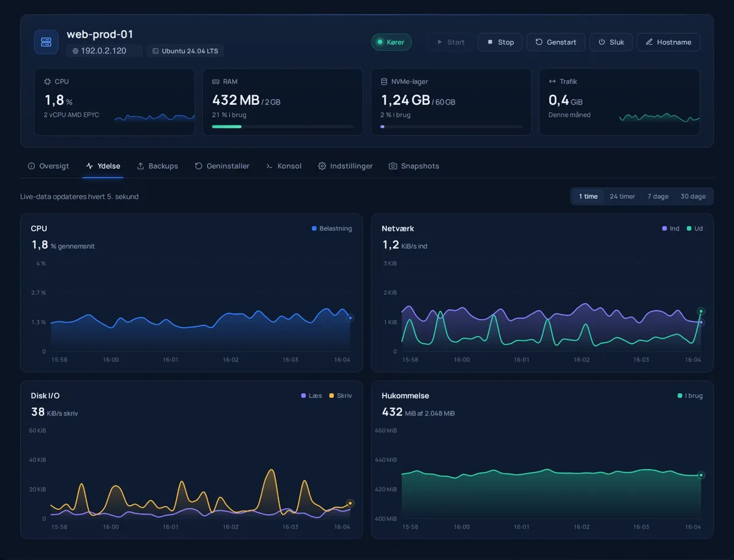This screenshot has width=734, height=560.
Task: Click the RAM memory icon in the RAM card
Action: tap(215, 81)
